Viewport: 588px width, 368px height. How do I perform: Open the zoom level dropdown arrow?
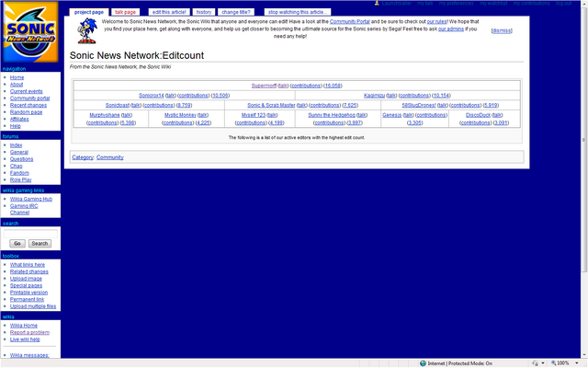pyautogui.click(x=577, y=363)
